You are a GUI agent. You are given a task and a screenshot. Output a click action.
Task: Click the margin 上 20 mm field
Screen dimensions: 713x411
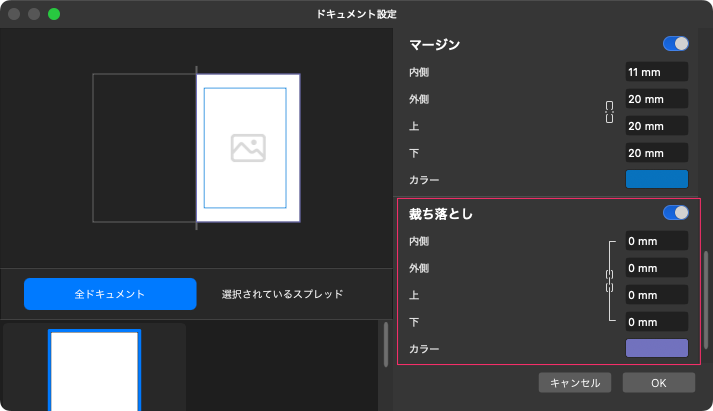click(x=656, y=126)
